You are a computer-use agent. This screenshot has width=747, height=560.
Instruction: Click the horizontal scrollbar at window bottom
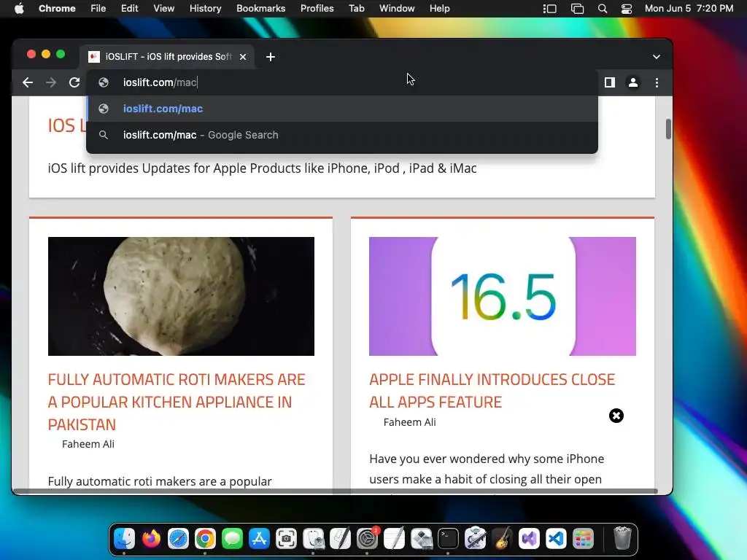click(x=336, y=491)
